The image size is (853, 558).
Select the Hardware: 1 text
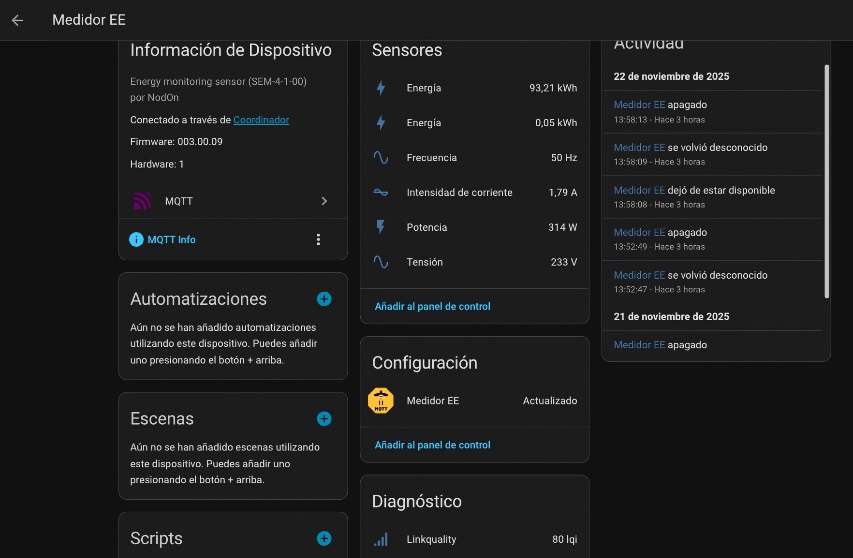157,164
